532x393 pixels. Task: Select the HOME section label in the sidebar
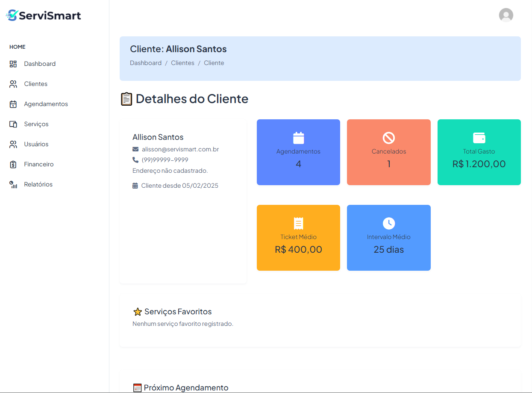[17, 47]
